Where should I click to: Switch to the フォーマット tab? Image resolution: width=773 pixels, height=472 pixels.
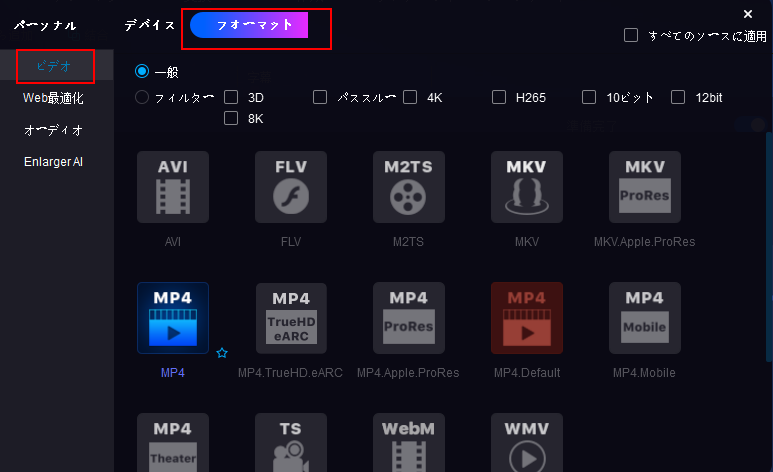(x=249, y=25)
